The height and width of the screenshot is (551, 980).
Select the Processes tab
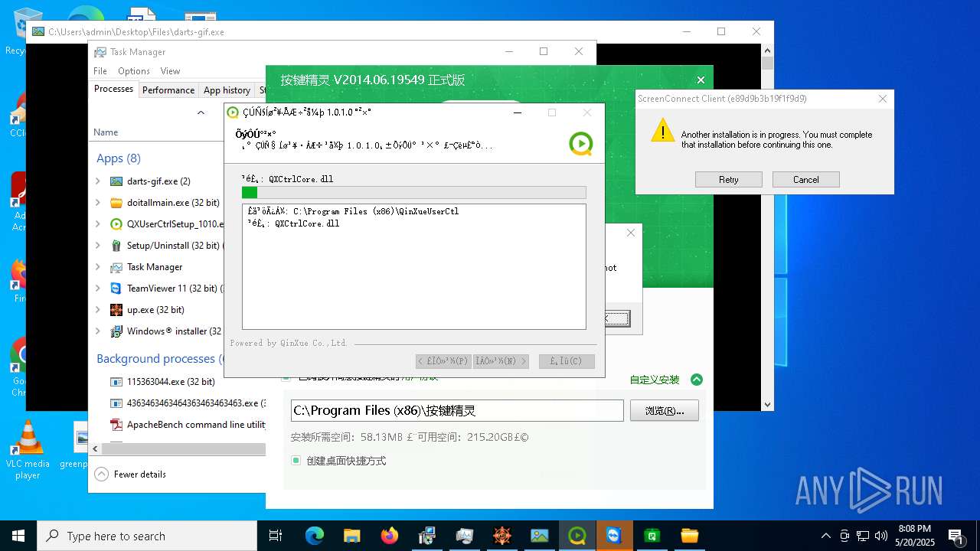coord(113,89)
